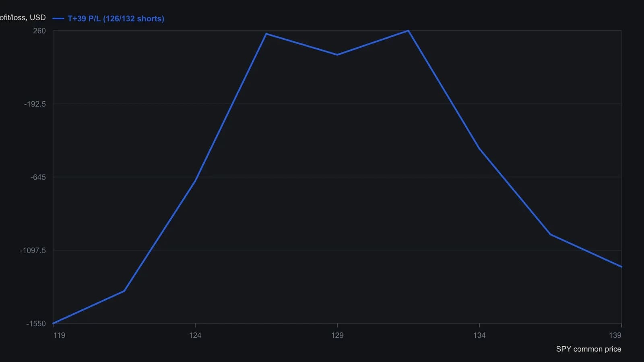Click the x-axis label 139
644x362 pixels.
(x=615, y=335)
